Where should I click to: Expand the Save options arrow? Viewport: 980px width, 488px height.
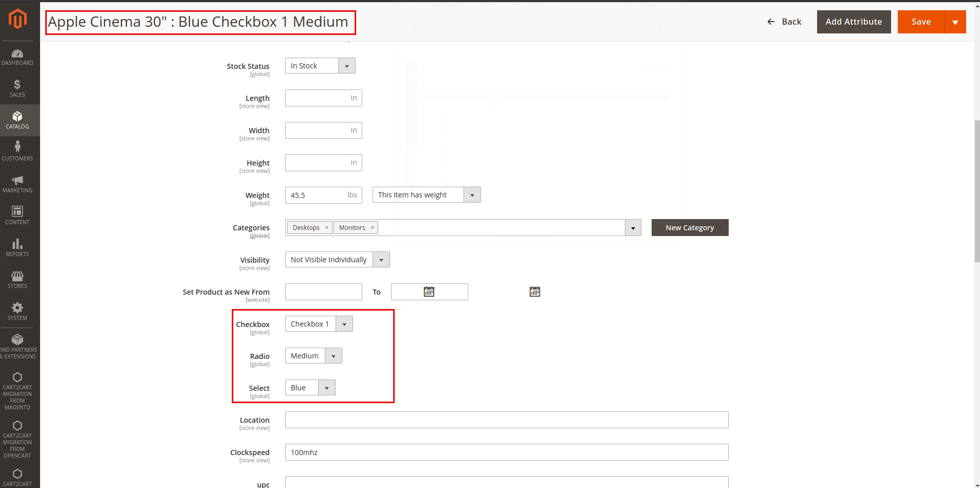tap(955, 22)
